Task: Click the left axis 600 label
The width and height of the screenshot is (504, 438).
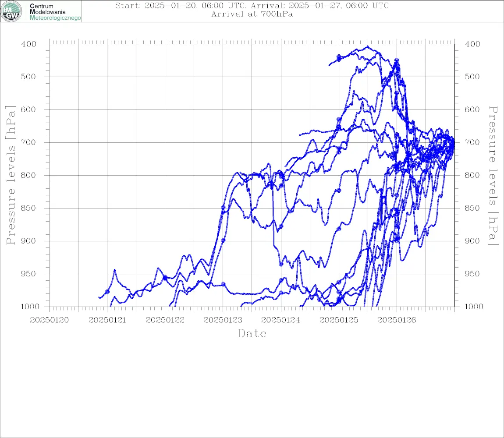Action: [28, 109]
